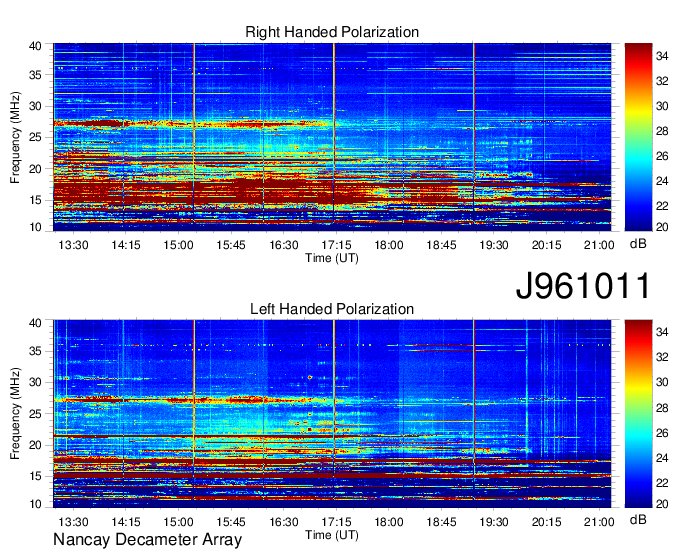Click the 28 dB label on upper color bar
Image resolution: width=680 pixels, height=552 pixels.
(662, 131)
